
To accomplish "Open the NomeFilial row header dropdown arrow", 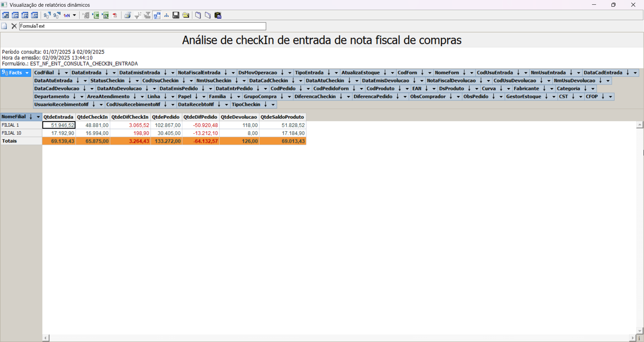I will (38, 117).
